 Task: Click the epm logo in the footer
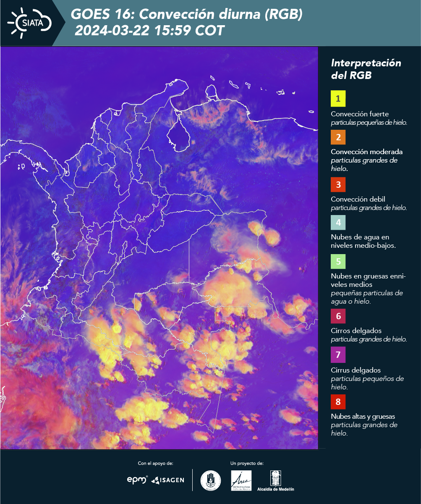coord(138,479)
